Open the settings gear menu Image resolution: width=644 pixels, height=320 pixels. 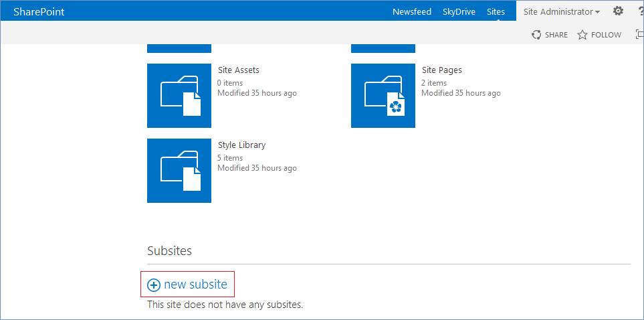[x=618, y=11]
